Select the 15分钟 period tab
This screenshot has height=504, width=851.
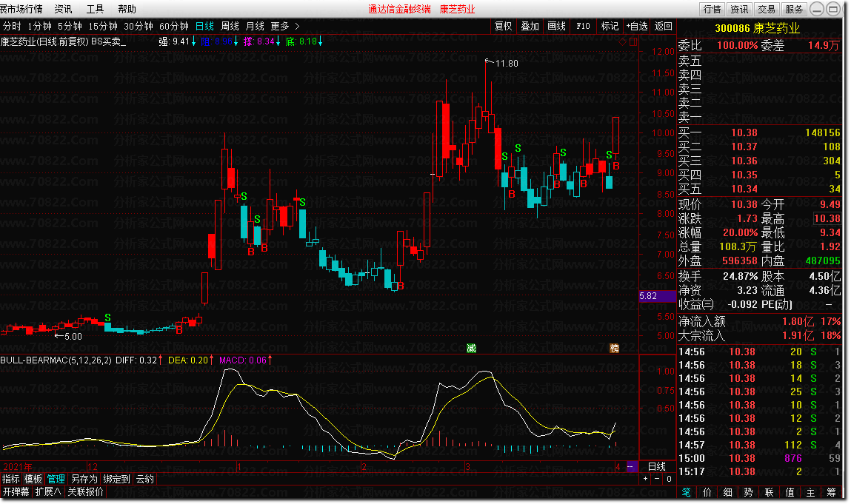tap(103, 26)
